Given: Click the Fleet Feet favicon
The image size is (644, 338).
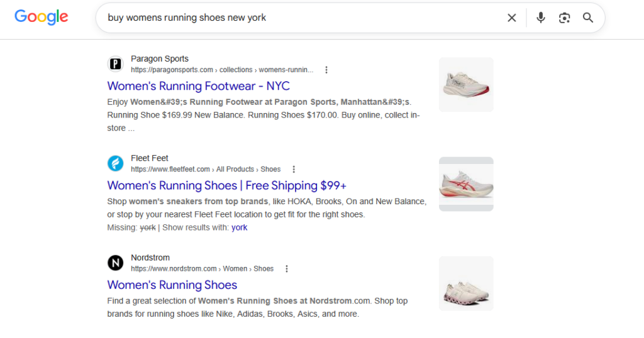Looking at the screenshot, I should click(116, 163).
